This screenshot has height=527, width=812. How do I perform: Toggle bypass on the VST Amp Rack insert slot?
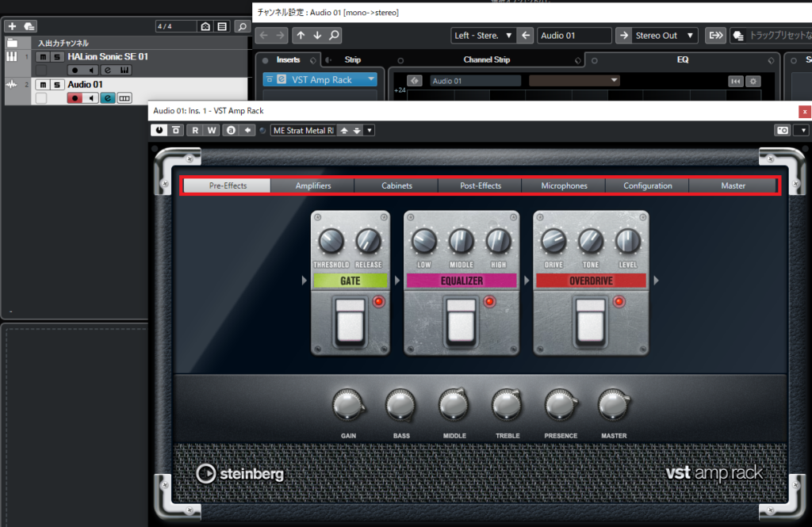pos(270,79)
